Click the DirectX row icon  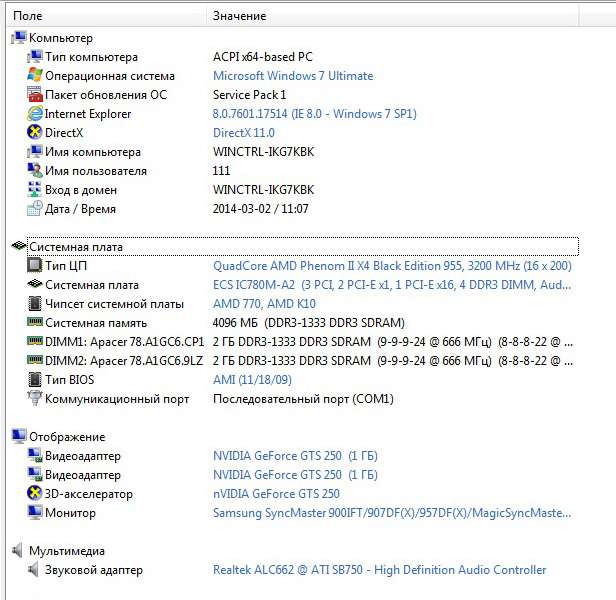[35, 132]
